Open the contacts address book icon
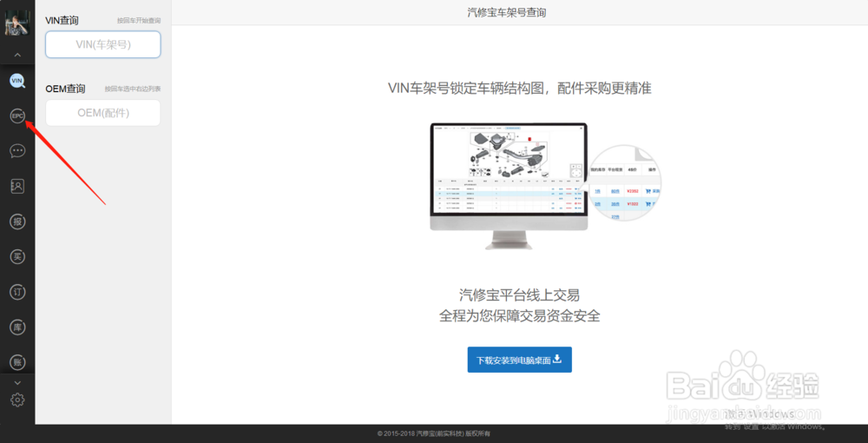 pyautogui.click(x=17, y=186)
